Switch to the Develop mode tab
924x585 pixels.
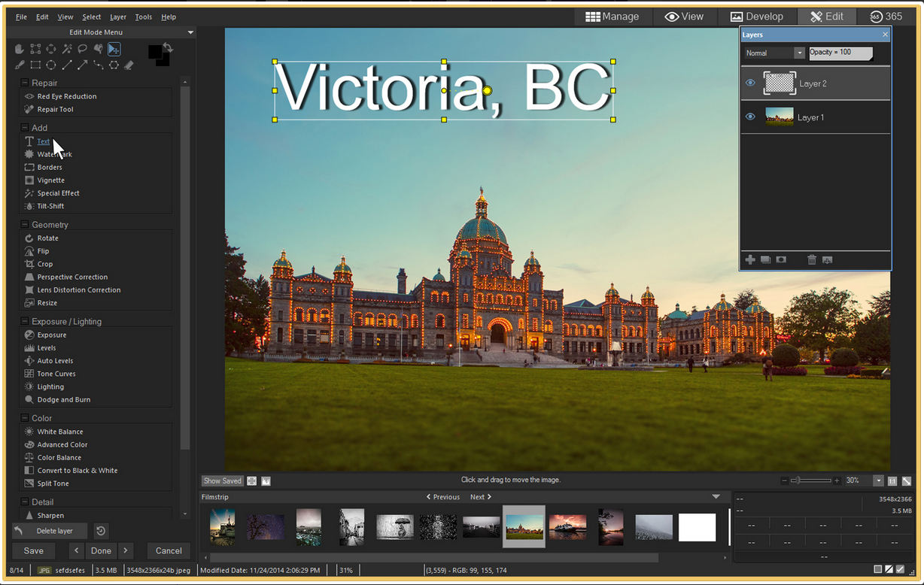point(756,17)
